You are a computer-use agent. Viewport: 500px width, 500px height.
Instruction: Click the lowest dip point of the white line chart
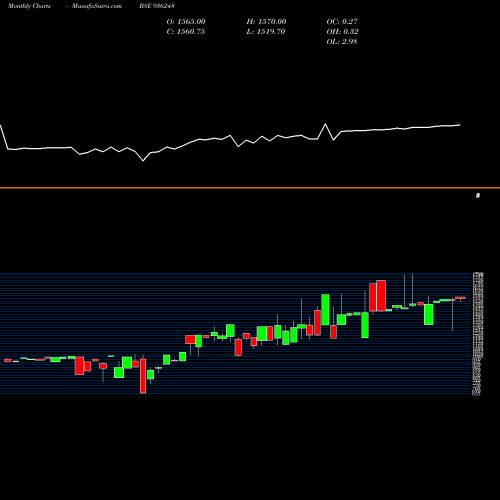pos(143,161)
